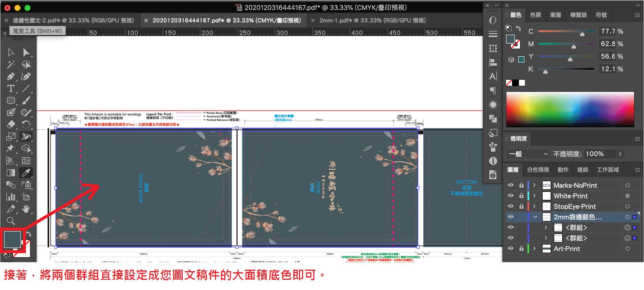The image size is (644, 290).
Task: Collapse the 2mm袋邊顏色 layer
Action: (x=535, y=217)
